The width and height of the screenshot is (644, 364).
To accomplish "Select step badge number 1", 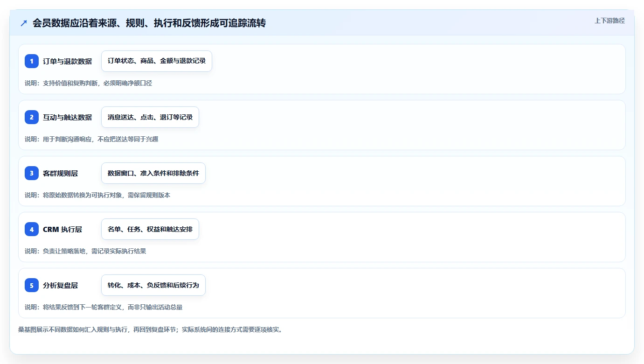I will (32, 61).
